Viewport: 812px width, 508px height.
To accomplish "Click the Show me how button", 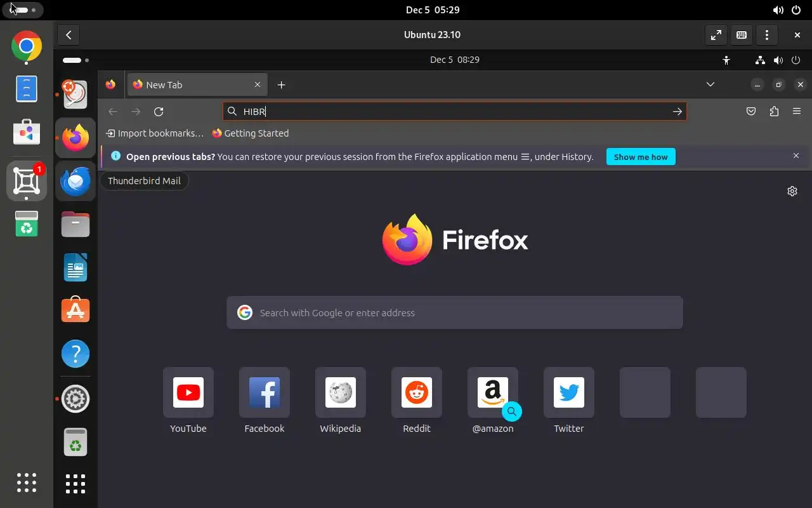I will pos(641,157).
